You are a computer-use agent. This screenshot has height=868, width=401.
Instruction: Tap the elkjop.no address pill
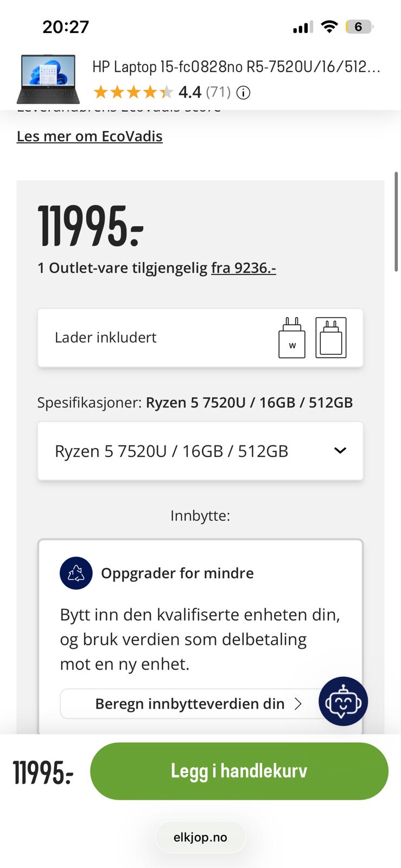200,837
